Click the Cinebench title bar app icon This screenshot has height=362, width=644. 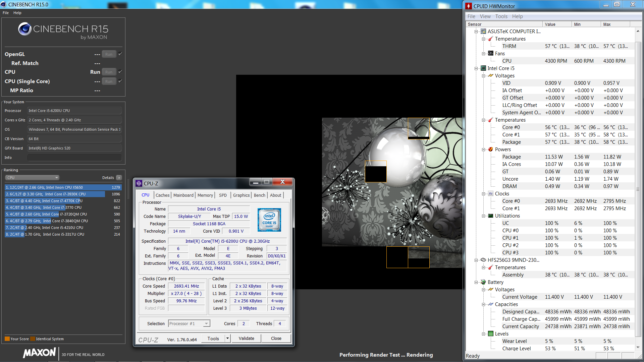3,4
